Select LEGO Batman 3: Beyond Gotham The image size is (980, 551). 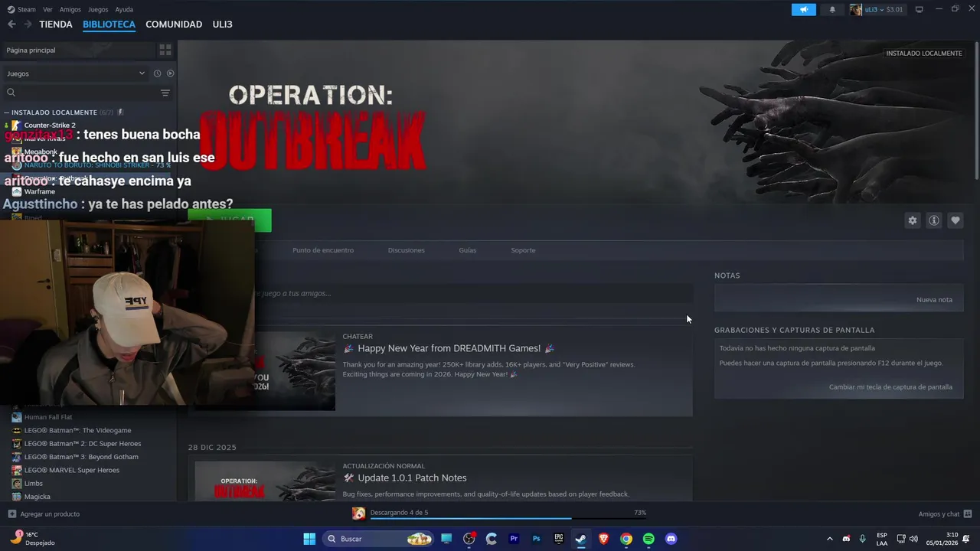tap(81, 457)
